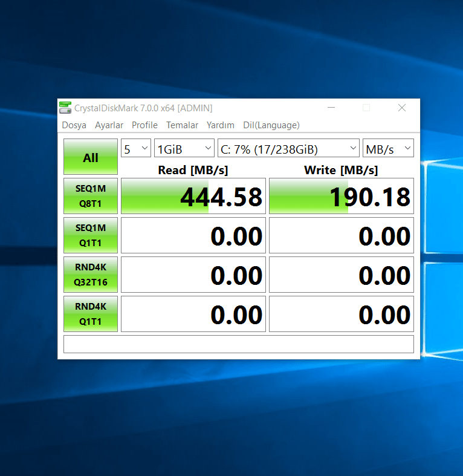Open the Yardım menu
The height and width of the screenshot is (476, 463).
pos(220,125)
